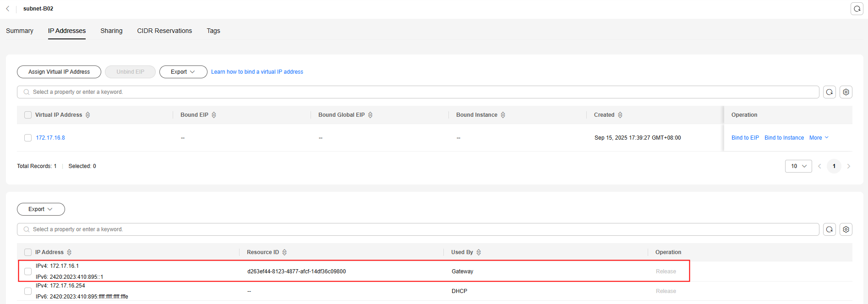Sort by Virtual IP Address column
Viewport: 868px width, 304px height.
87,115
